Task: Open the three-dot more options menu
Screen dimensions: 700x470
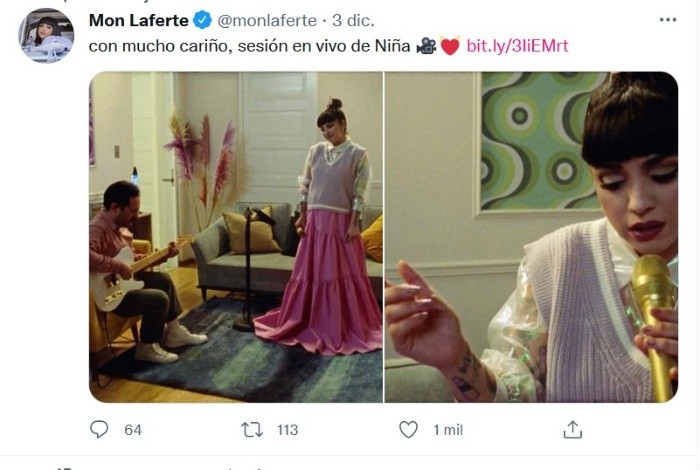Action: [667, 19]
